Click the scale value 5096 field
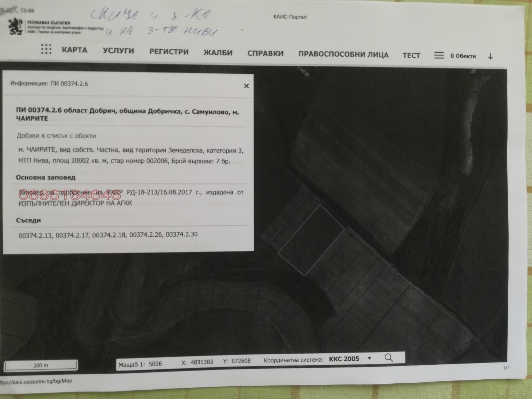 155,364
